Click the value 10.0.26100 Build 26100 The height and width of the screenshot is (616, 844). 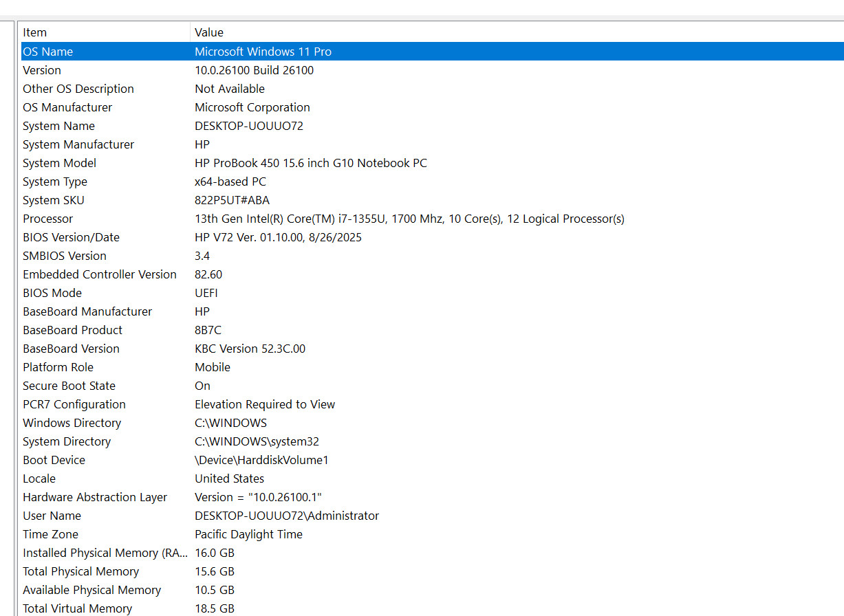tap(254, 70)
